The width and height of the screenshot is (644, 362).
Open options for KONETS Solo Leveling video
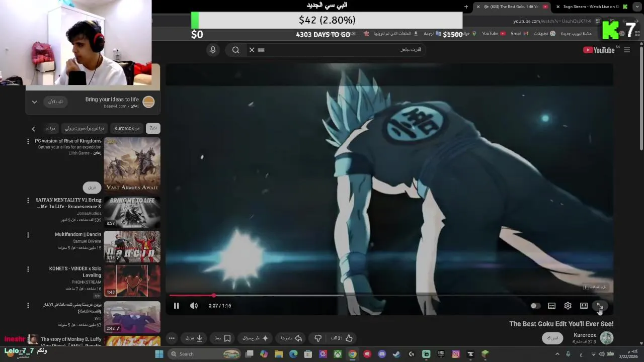(x=28, y=269)
